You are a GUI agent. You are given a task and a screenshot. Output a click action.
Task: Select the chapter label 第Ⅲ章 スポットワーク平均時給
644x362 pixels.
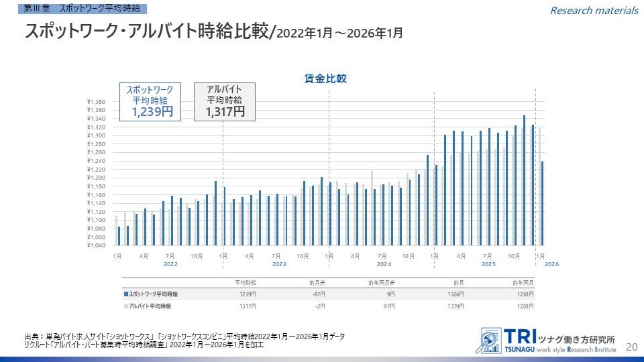point(82,8)
